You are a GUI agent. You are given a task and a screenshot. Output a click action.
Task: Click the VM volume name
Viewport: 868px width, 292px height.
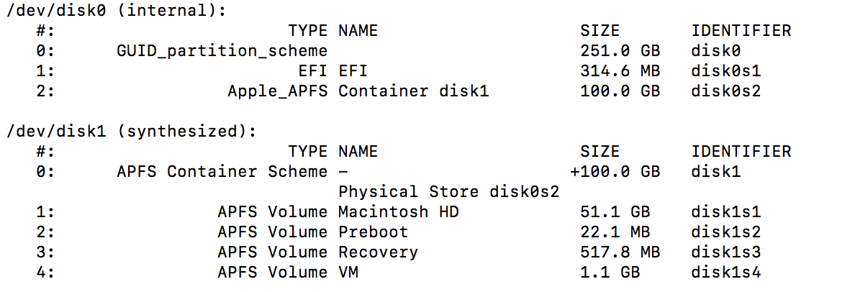(348, 273)
